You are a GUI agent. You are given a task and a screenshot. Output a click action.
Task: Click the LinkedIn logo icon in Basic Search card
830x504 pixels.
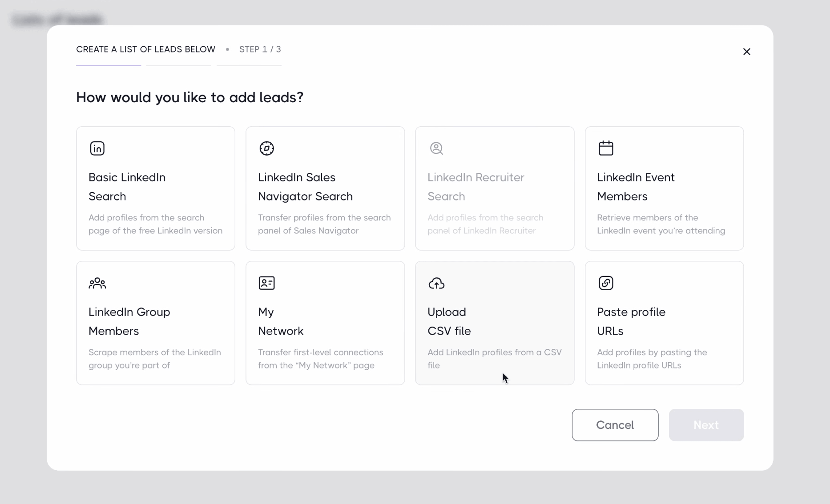tap(97, 148)
